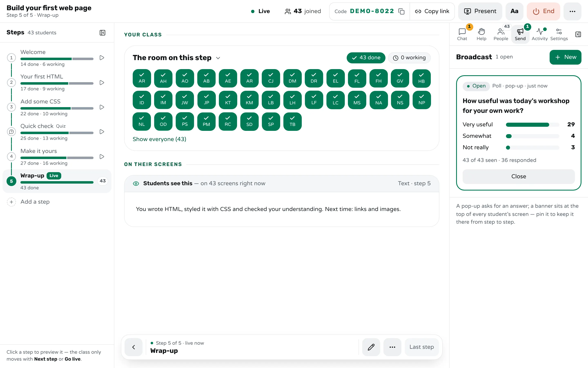Viewport: 588px width, 368px height.
Task: Preview the Quick check quiz step
Action: [x=102, y=132]
